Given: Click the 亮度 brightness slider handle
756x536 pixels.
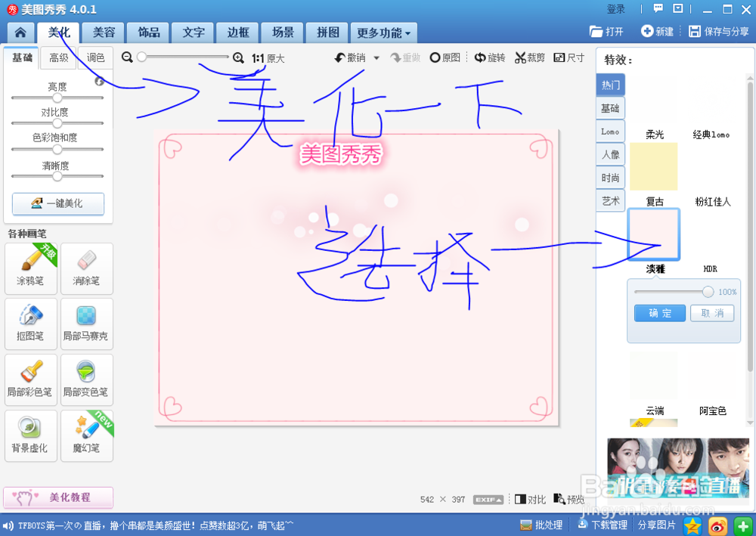Looking at the screenshot, I should pos(57,98).
